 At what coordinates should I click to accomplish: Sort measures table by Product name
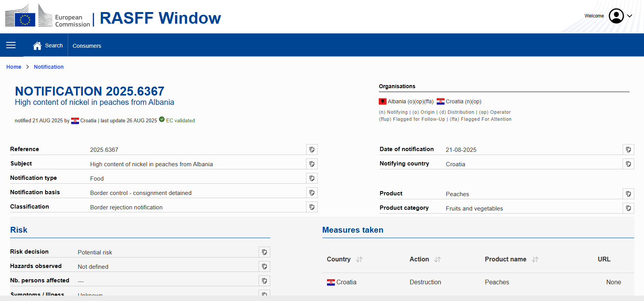[x=535, y=259]
